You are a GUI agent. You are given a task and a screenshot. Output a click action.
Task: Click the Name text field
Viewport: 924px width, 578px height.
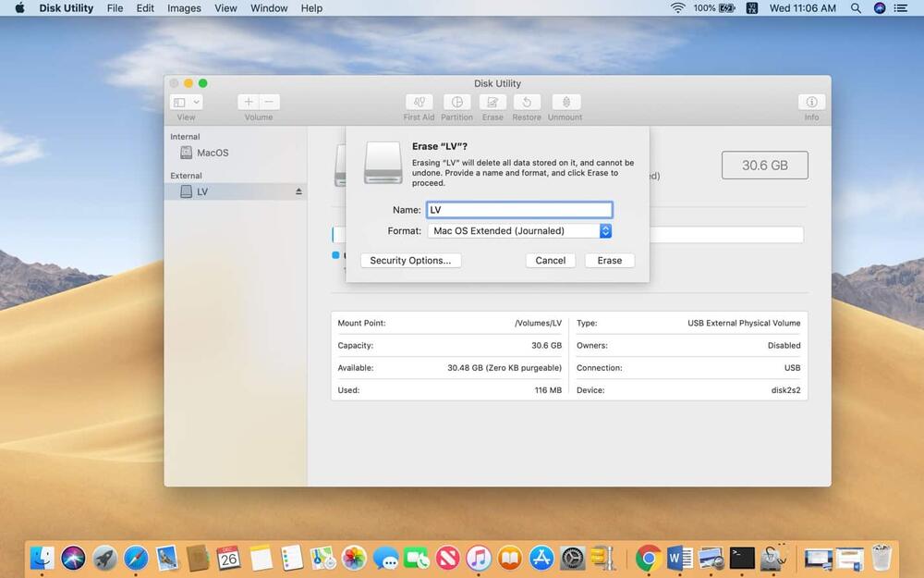518,210
